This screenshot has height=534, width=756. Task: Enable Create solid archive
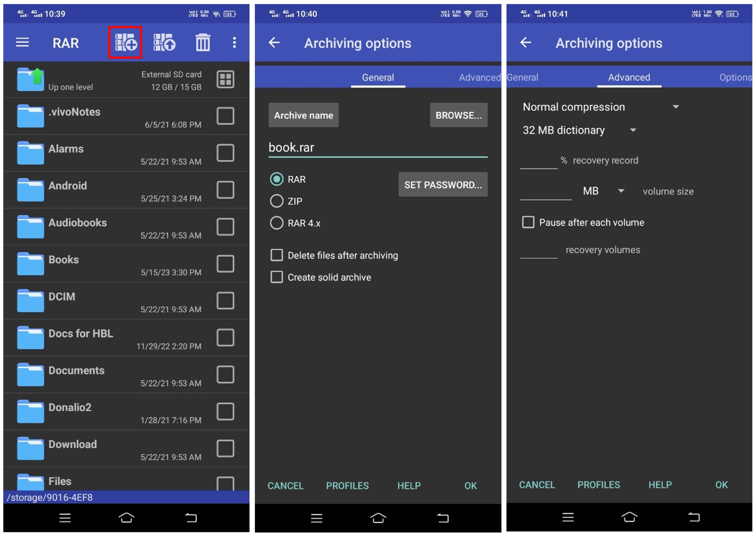point(277,277)
